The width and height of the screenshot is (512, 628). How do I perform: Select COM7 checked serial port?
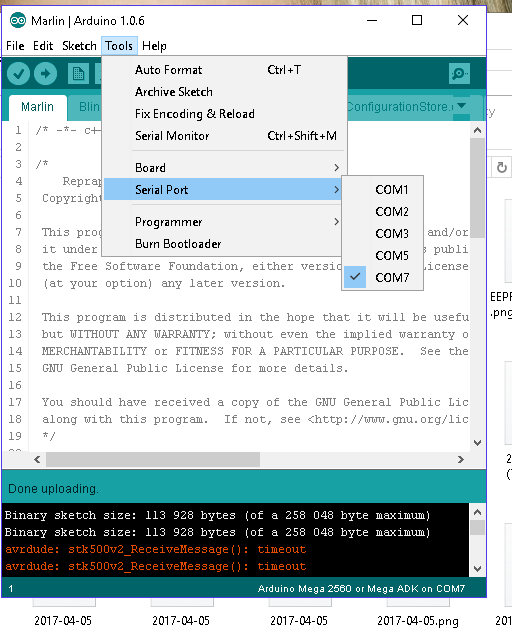[382, 277]
